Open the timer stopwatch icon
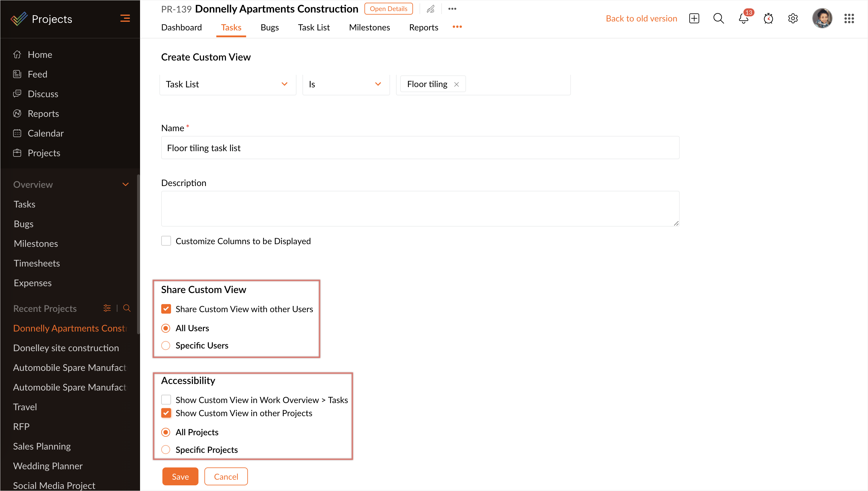Image resolution: width=868 pixels, height=491 pixels. [x=768, y=18]
